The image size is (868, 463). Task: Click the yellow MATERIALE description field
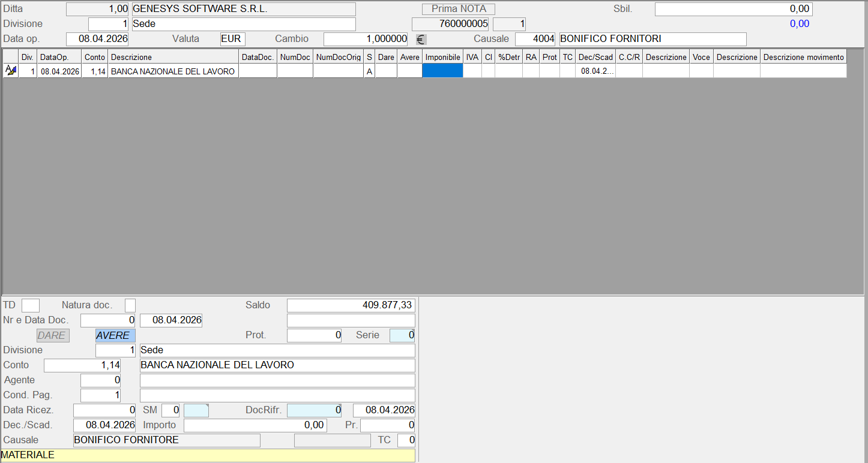208,455
